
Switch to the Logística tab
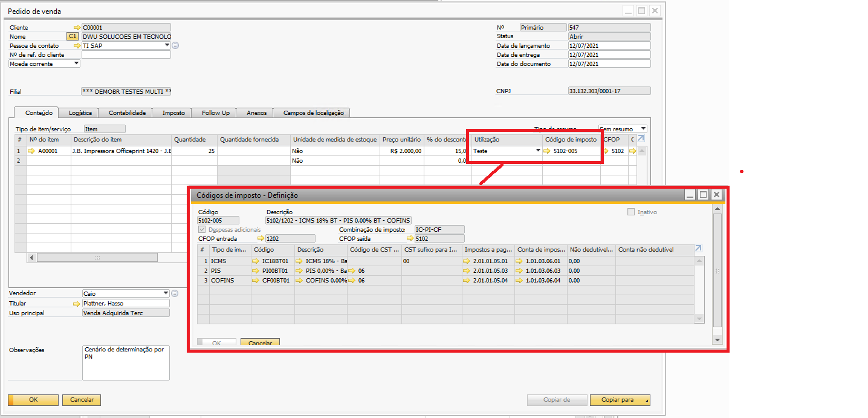coord(80,113)
